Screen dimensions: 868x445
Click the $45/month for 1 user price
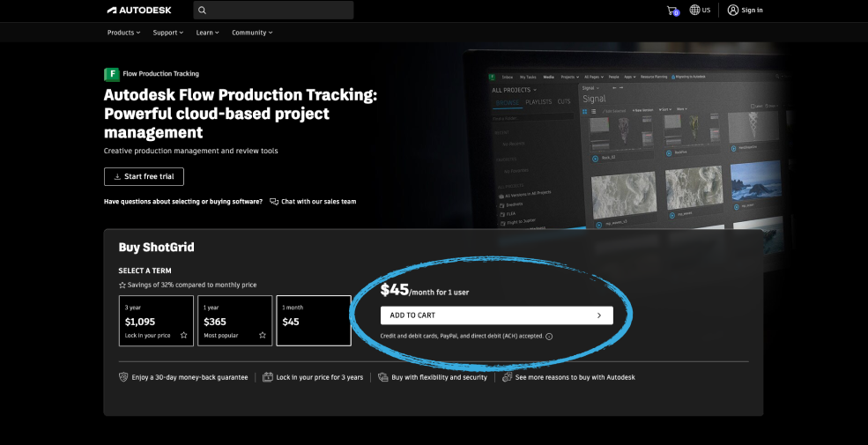[x=425, y=290]
